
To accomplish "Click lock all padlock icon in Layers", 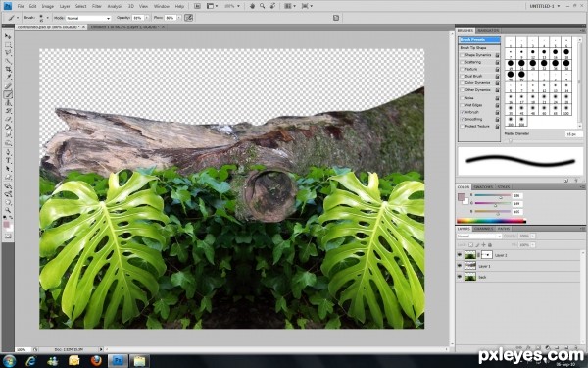I will coord(490,244).
